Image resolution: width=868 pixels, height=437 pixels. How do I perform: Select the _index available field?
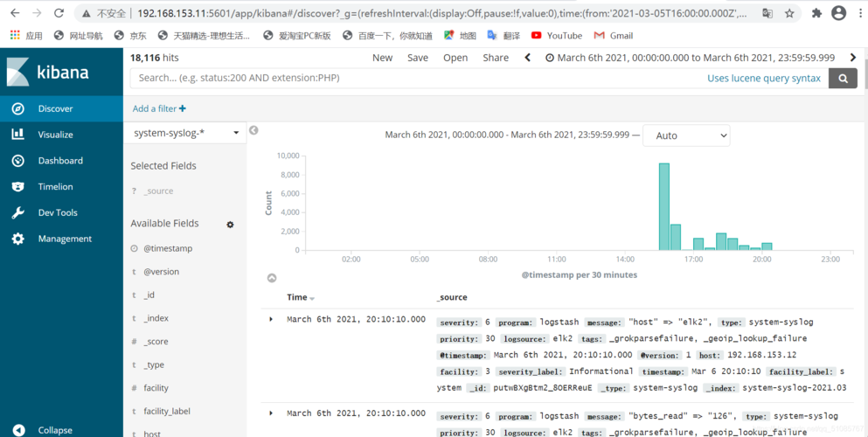[156, 319]
